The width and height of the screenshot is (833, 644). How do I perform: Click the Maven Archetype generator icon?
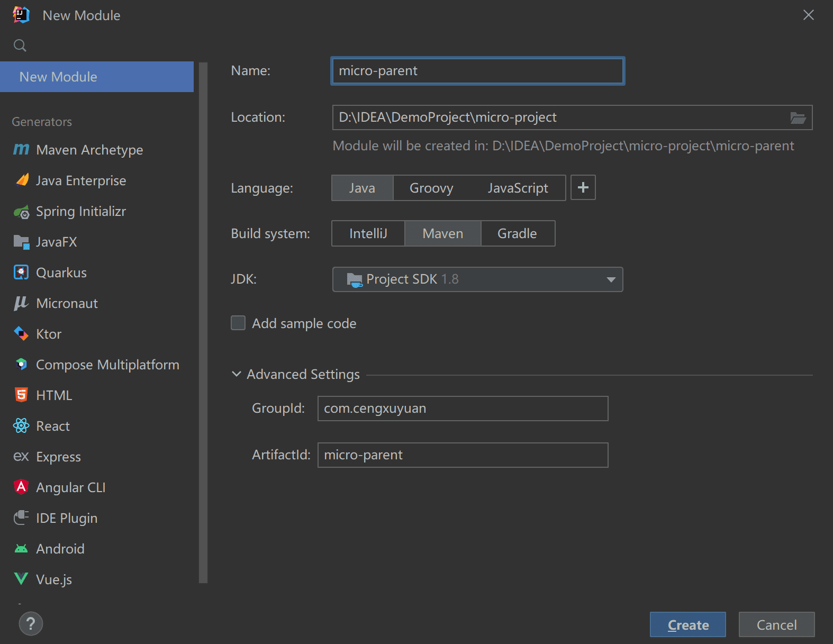coord(21,150)
